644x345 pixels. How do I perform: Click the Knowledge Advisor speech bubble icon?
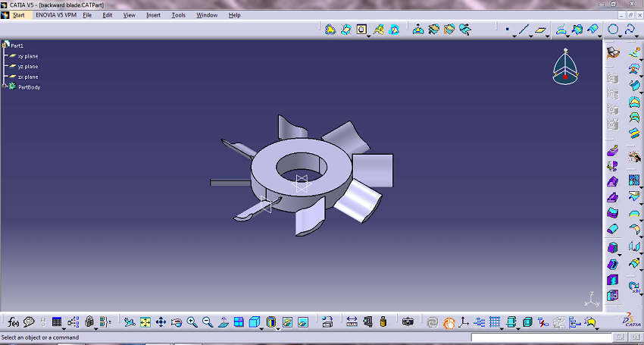29,322
